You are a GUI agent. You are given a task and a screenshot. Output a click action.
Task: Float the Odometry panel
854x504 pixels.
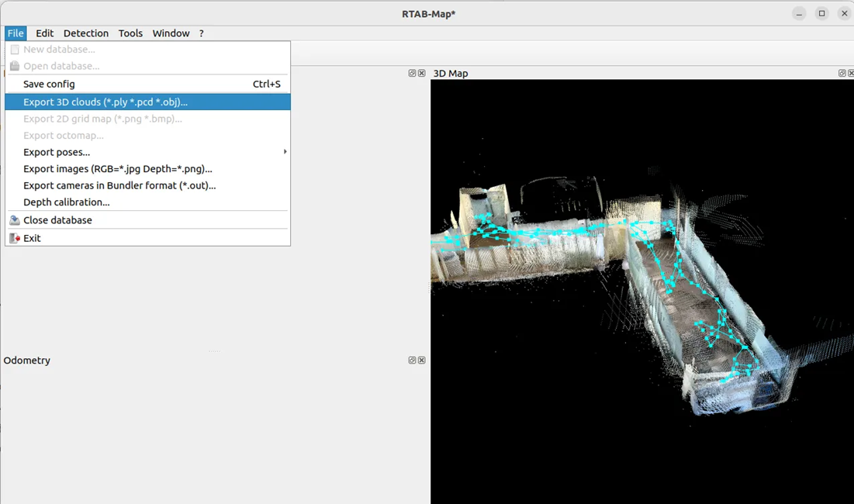(413, 361)
